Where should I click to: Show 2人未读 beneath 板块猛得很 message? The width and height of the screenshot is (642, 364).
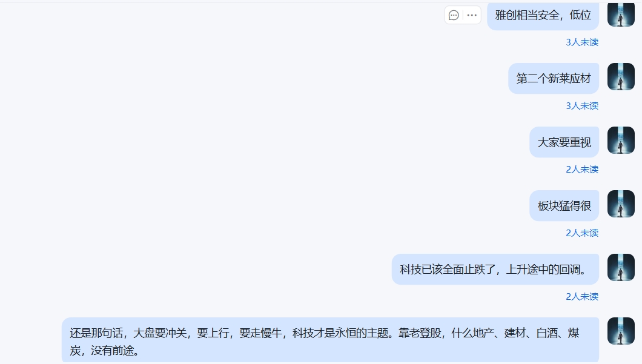[x=582, y=233]
